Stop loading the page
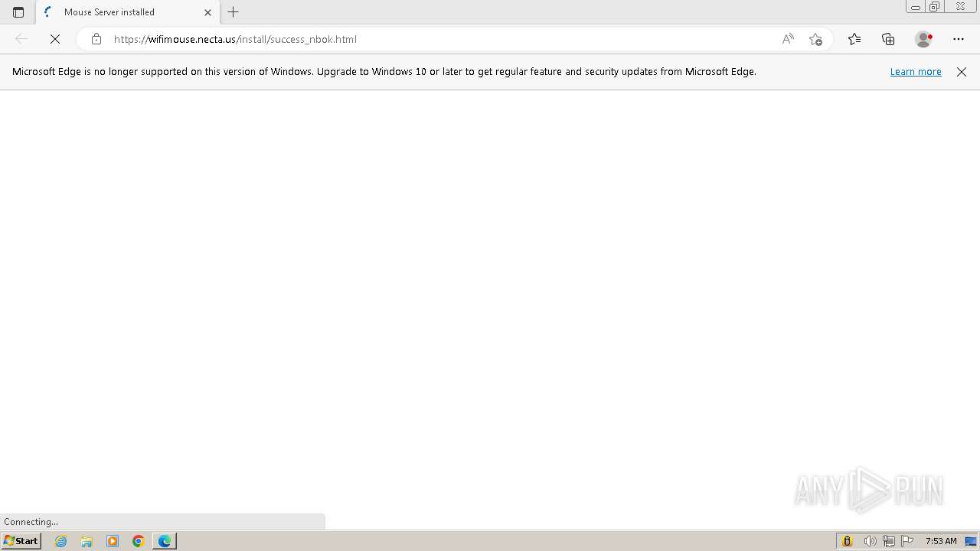 [55, 39]
